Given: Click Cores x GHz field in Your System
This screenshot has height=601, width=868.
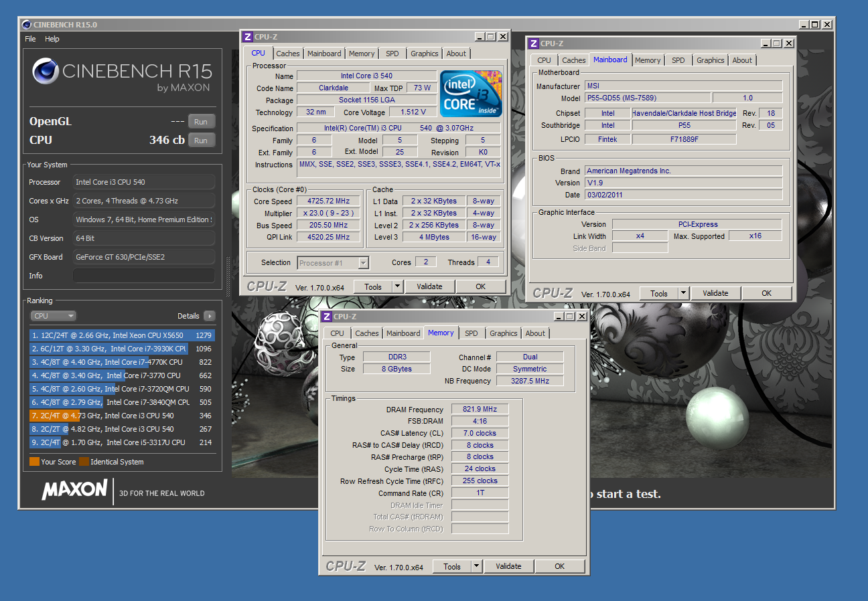Looking at the screenshot, I should (x=144, y=201).
